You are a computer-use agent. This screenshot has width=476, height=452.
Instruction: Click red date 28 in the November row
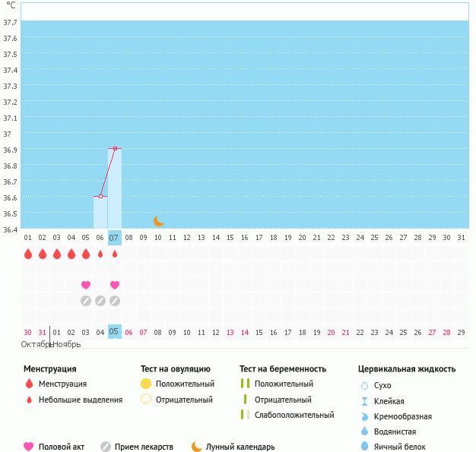click(446, 332)
